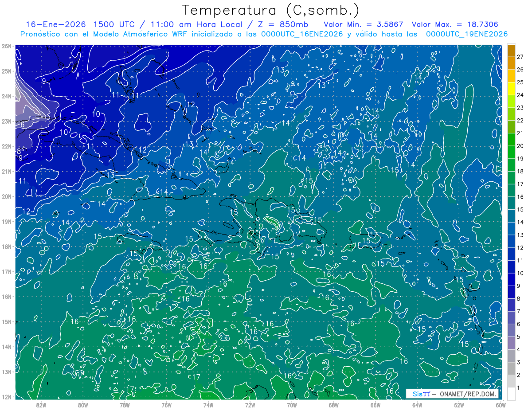Pick the green colorbar band between 19 and 20
Screen dimensions: 532x411
click(511, 152)
